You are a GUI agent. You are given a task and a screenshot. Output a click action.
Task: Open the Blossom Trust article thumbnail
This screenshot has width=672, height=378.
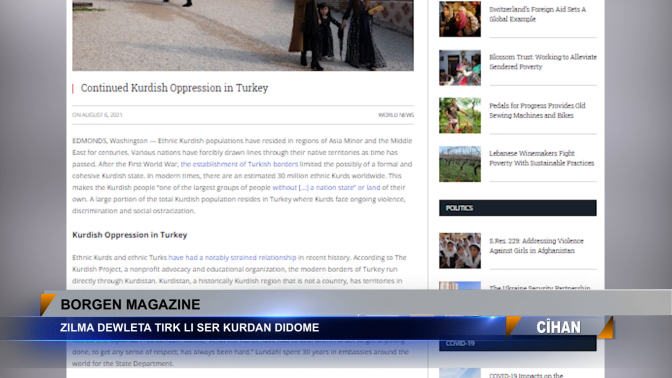coord(460,68)
